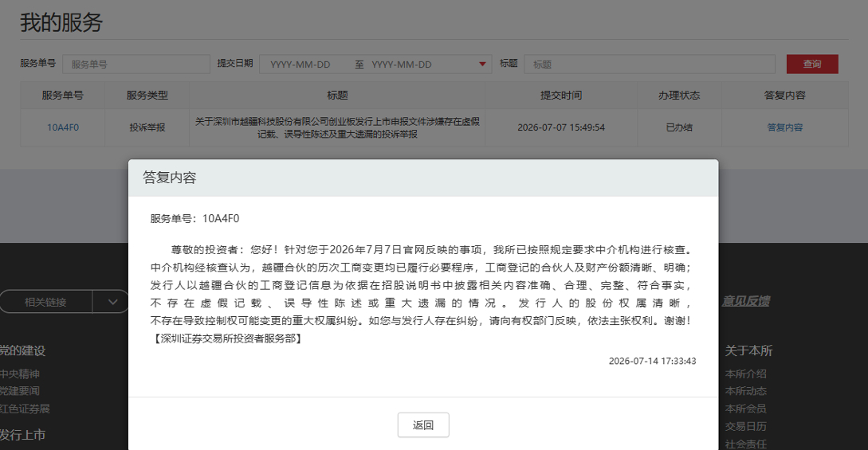The height and width of the screenshot is (450, 868).
Task: Open the 意见反馈 link
Action: pos(746,301)
